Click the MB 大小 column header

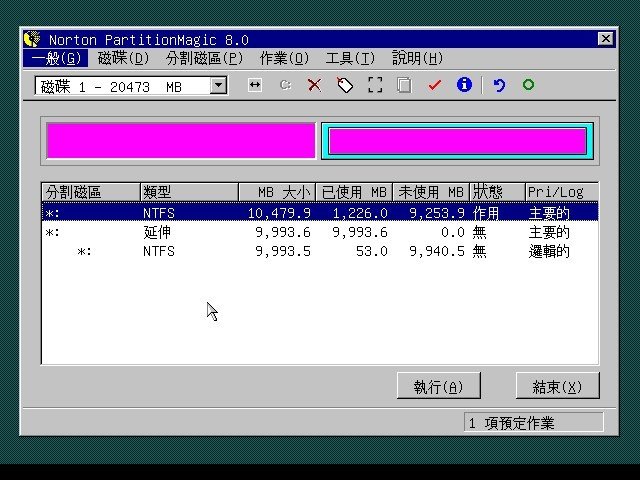(x=277, y=192)
